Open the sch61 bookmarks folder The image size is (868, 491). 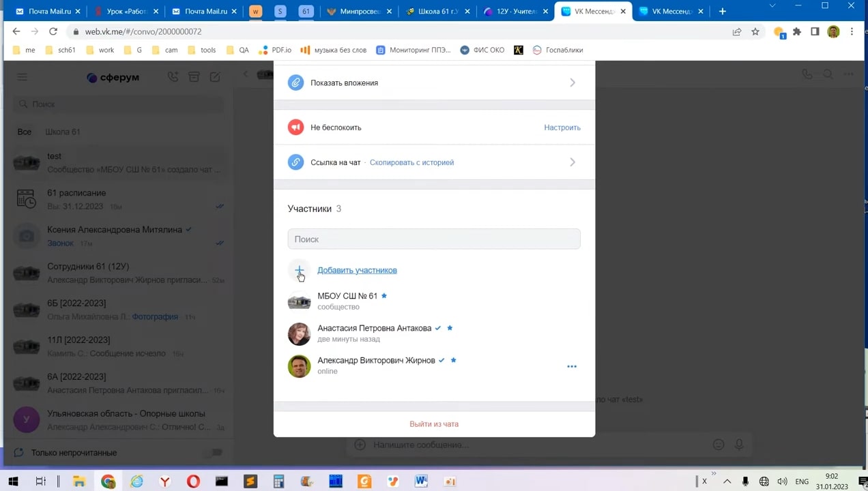[60, 50]
